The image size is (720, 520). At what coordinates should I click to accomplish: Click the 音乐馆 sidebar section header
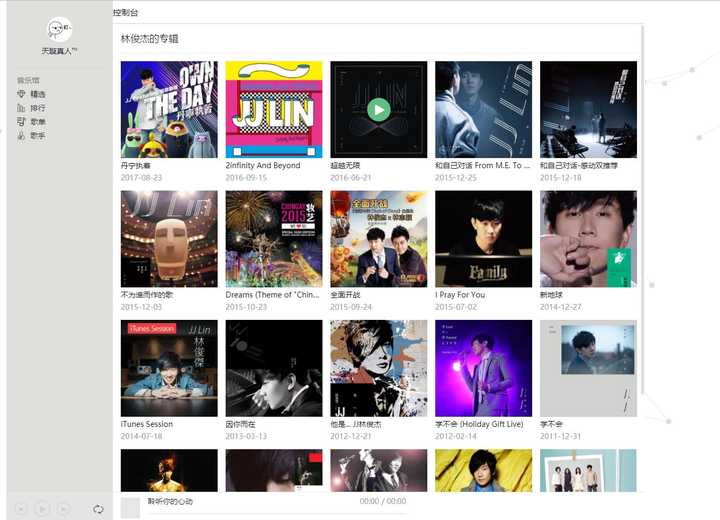pyautogui.click(x=28, y=80)
